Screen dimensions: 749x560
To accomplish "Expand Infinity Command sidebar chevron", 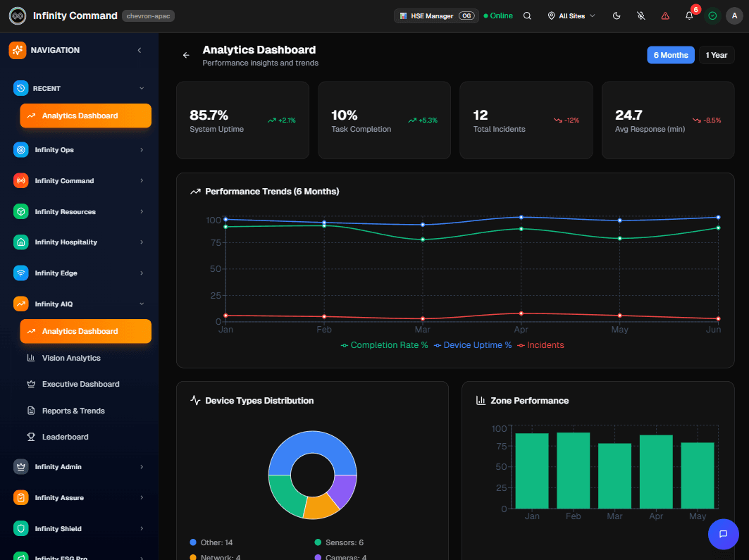I will point(142,181).
